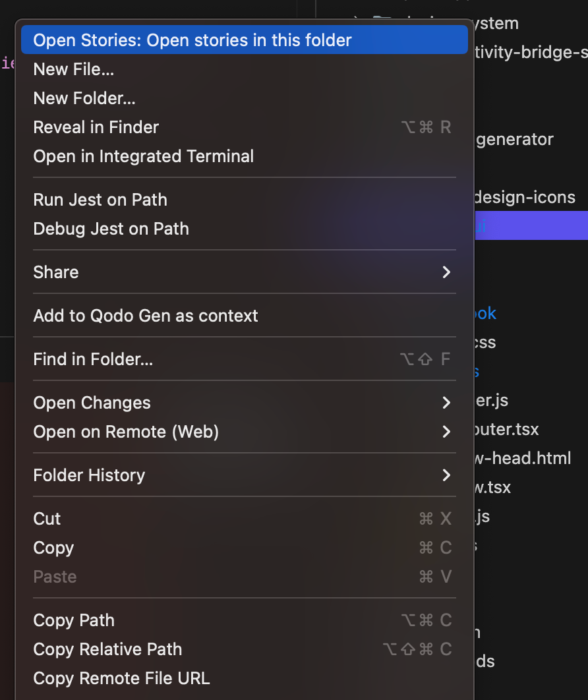Select New Folder... menu entry
Viewport: 588px width, 700px height.
coord(244,98)
